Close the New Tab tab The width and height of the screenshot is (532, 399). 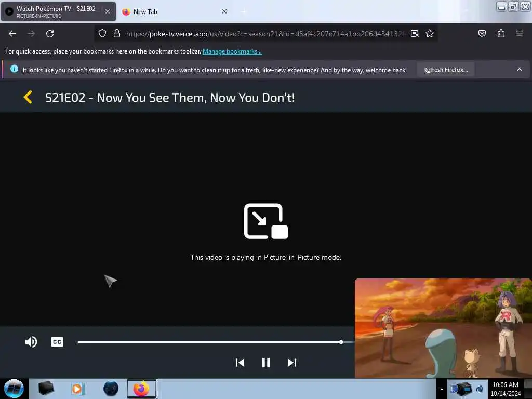tap(224, 11)
